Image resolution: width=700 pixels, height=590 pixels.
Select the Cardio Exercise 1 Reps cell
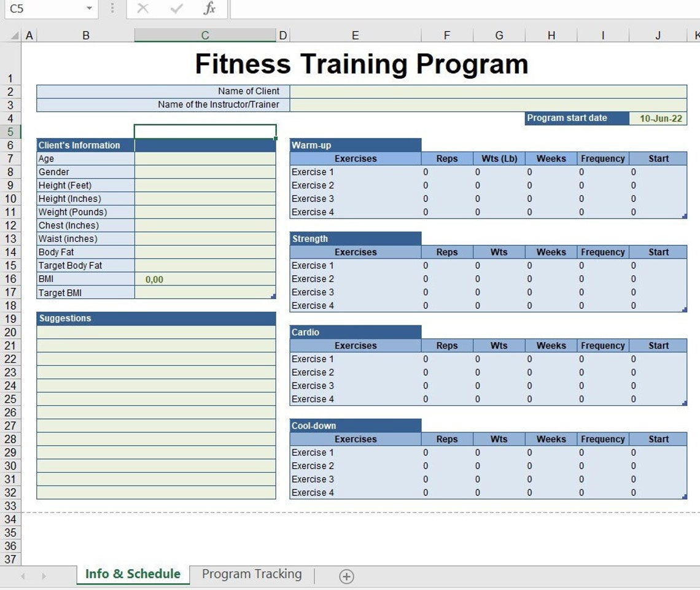click(446, 359)
